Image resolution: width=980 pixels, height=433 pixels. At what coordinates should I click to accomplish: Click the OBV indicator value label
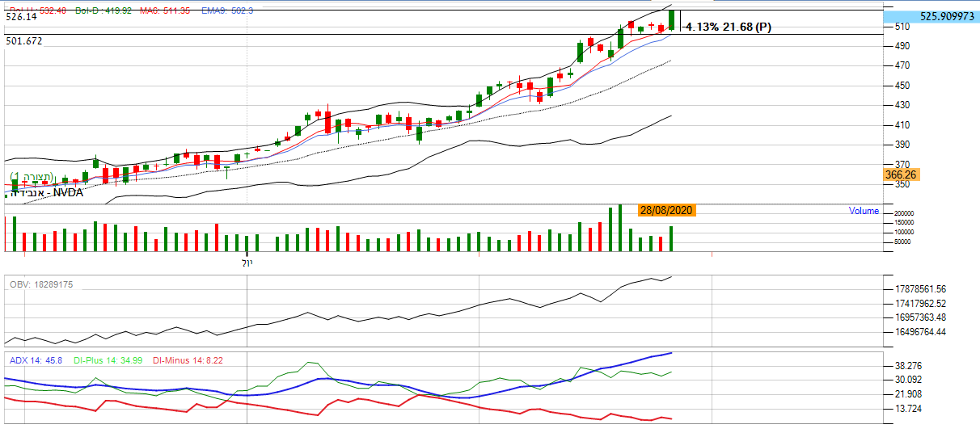(41, 284)
